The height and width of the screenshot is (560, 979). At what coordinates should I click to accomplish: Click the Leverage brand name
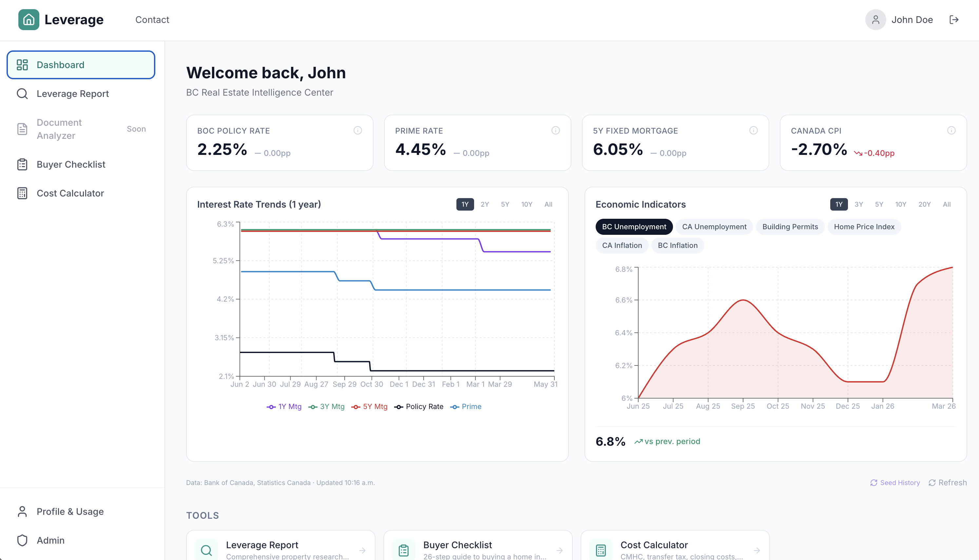click(74, 20)
